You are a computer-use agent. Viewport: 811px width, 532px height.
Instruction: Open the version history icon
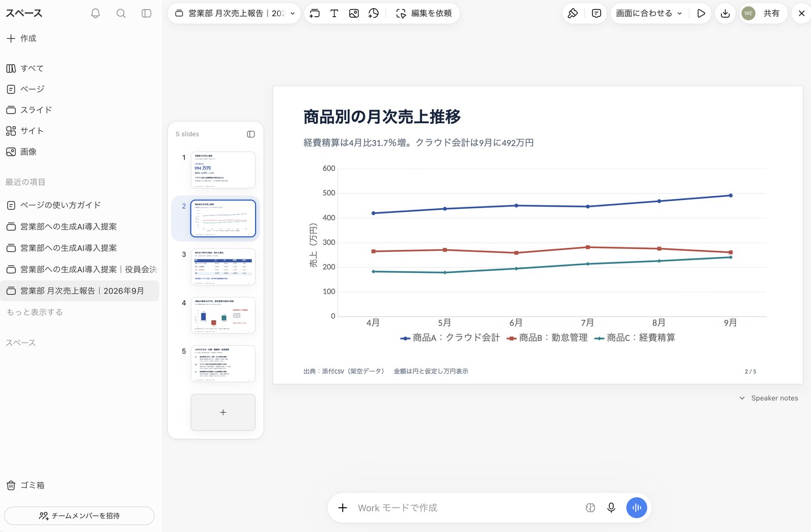374,13
